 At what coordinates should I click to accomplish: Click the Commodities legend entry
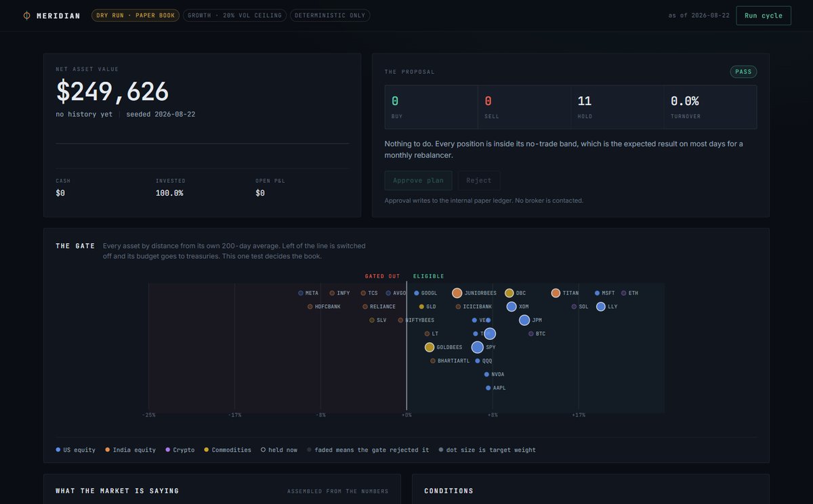228,450
